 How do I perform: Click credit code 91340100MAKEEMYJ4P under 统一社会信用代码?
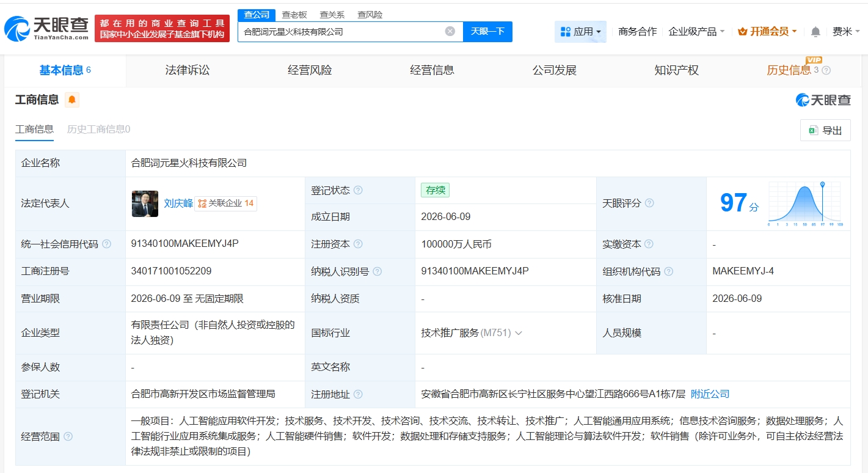click(184, 243)
